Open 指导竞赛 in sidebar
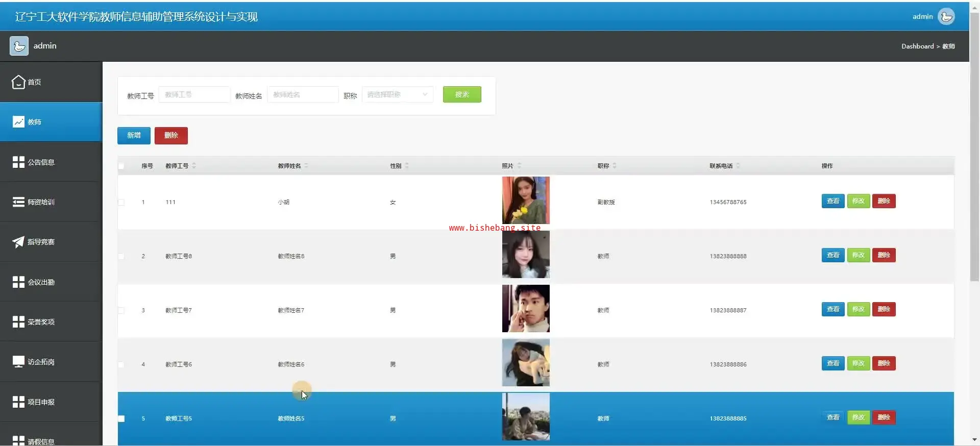This screenshot has width=980, height=446. click(51, 242)
